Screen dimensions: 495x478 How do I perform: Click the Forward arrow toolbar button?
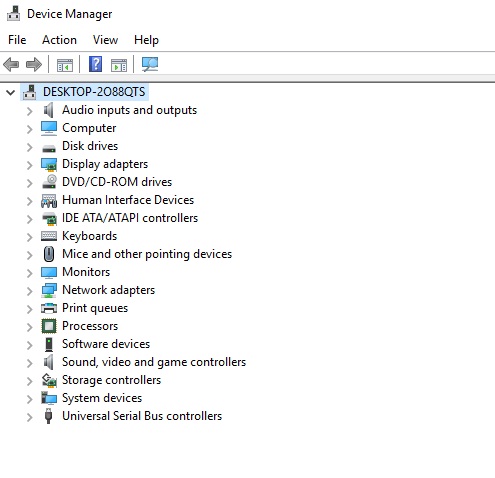(x=34, y=64)
